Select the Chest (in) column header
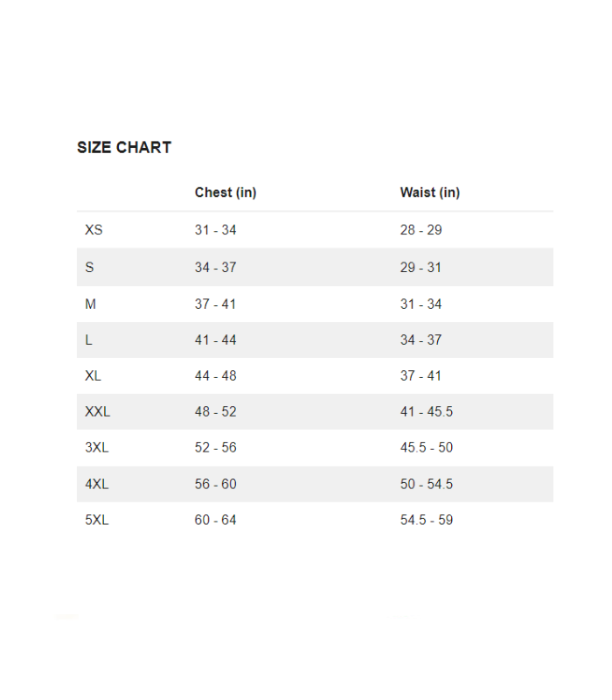Image resolution: width=612 pixels, height=700 pixels. 226,192
